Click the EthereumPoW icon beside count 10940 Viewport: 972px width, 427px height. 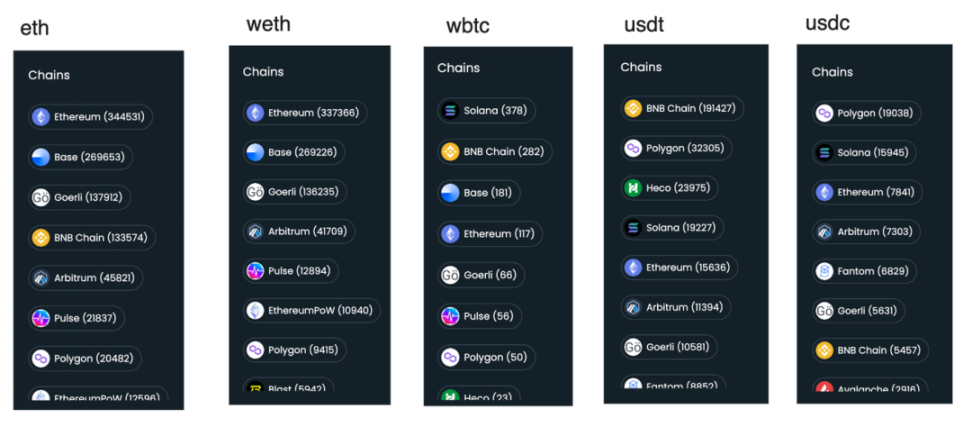click(x=256, y=310)
